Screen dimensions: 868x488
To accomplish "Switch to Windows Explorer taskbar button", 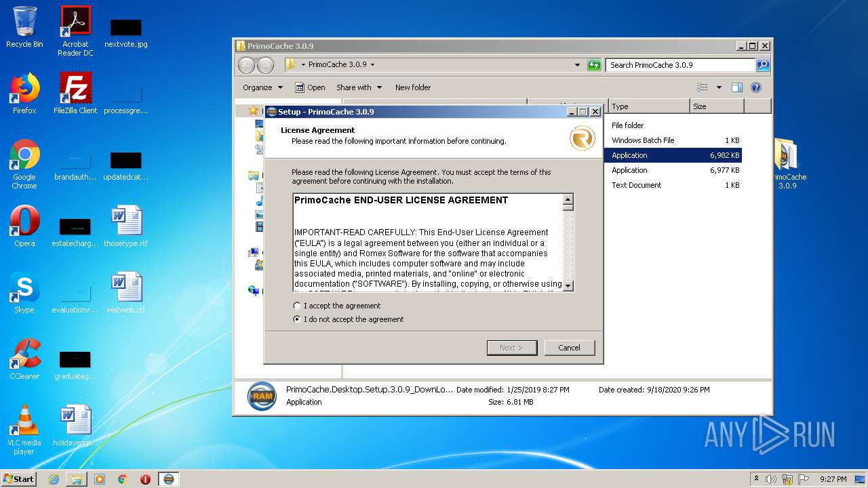I will (77, 479).
